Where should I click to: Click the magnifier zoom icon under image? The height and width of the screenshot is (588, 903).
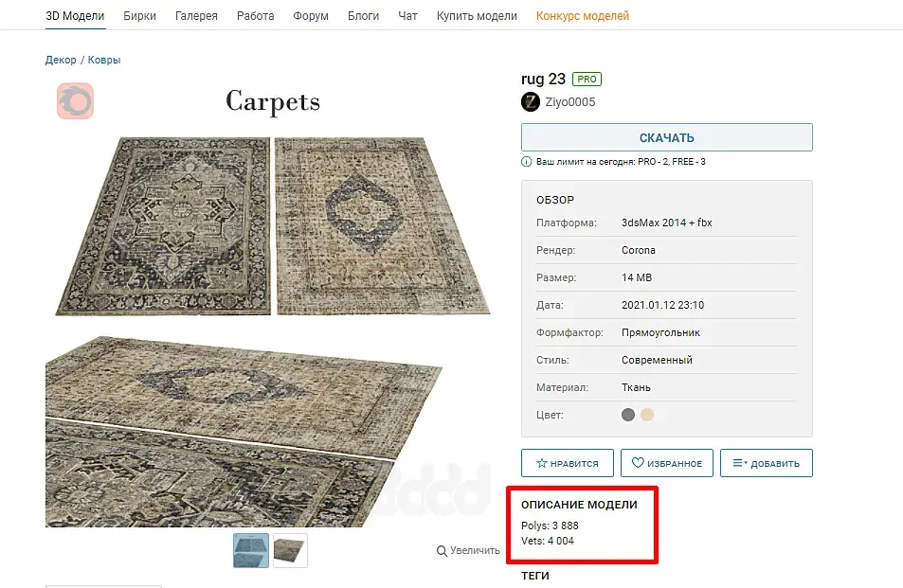(x=442, y=550)
